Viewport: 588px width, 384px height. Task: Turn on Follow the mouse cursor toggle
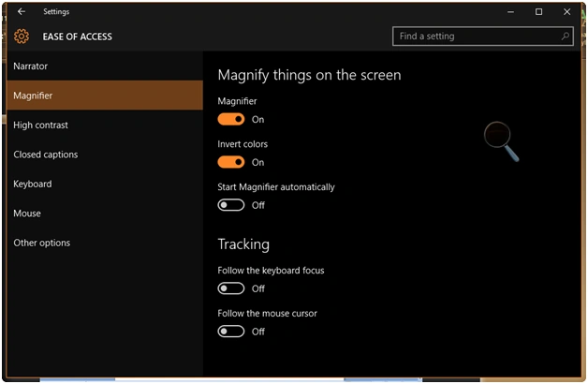[231, 332]
